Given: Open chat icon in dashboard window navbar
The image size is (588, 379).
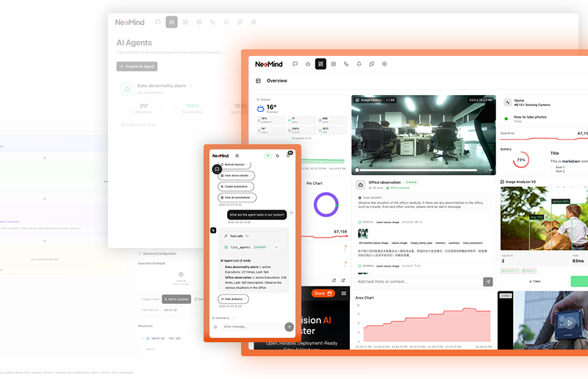Looking at the screenshot, I should coord(295,64).
